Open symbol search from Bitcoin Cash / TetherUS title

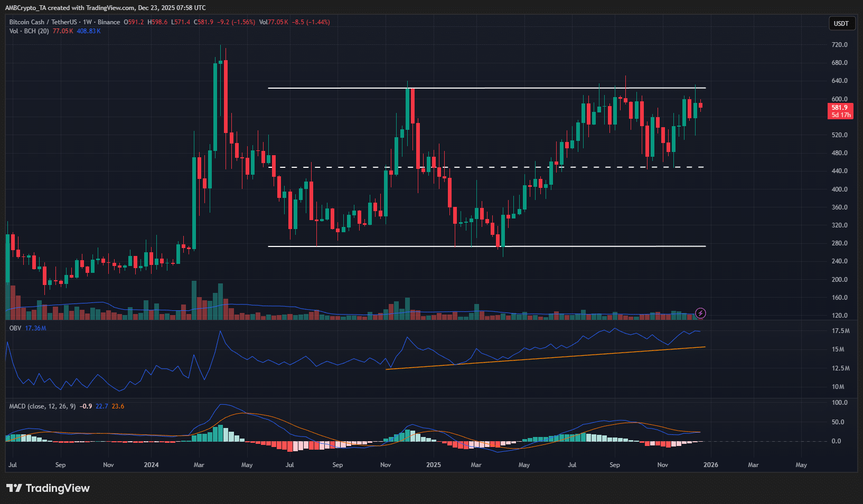[42, 22]
